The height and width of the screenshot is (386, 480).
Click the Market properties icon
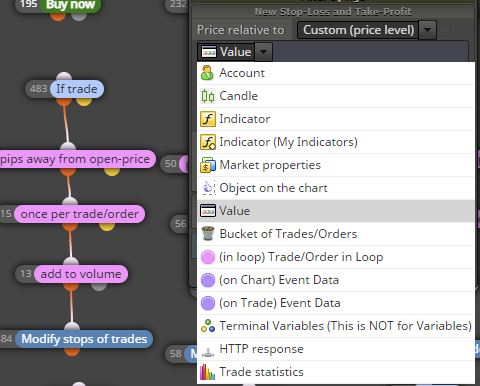208,165
